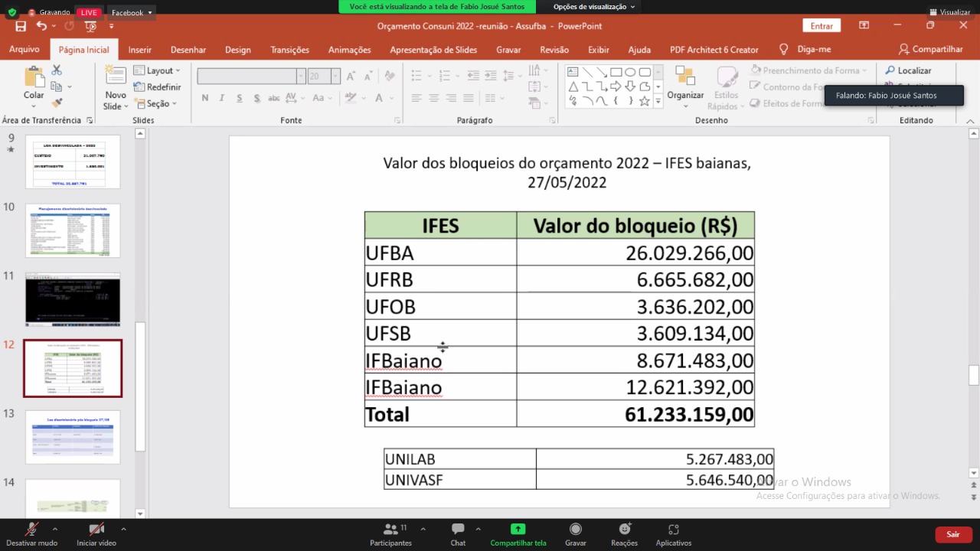
Task: Open the Transições ribbon tab
Action: pyautogui.click(x=289, y=50)
